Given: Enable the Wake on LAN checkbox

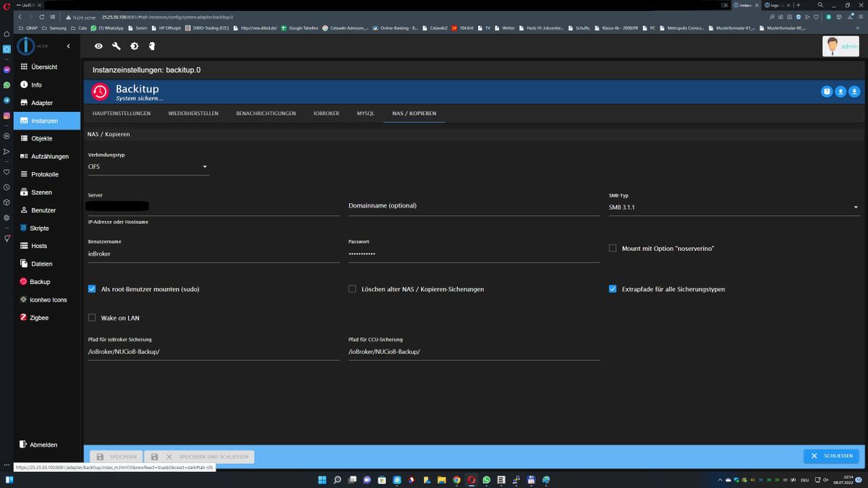Looking at the screenshot, I should point(92,318).
